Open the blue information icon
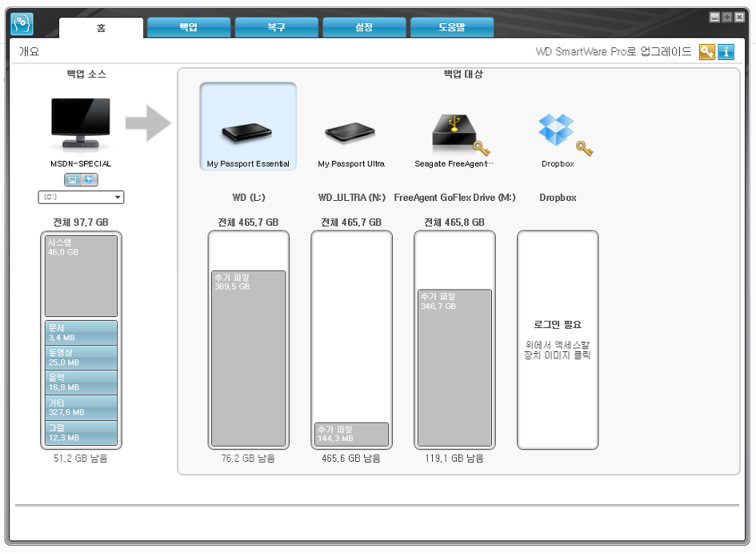 (x=726, y=51)
